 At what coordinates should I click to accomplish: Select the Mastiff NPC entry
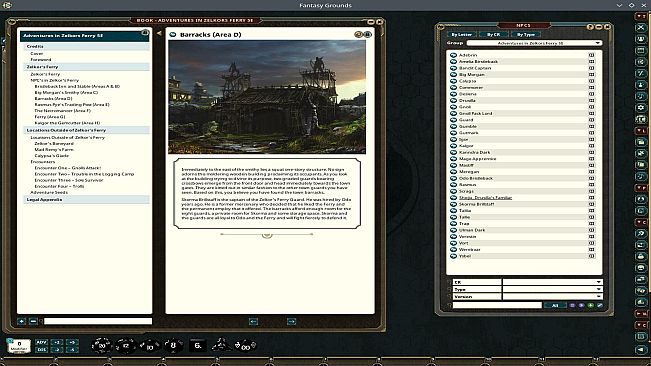[466, 165]
